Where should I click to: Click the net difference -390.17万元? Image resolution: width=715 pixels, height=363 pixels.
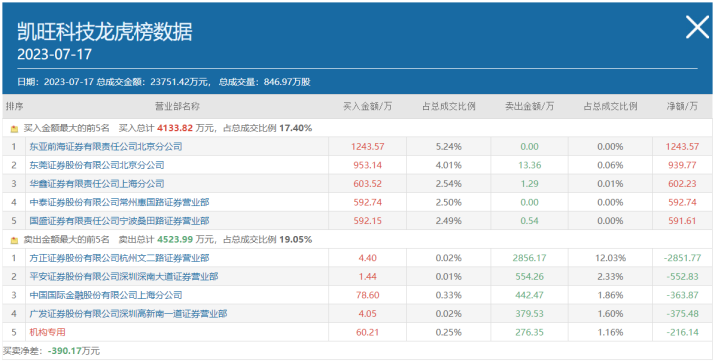click(x=73, y=351)
